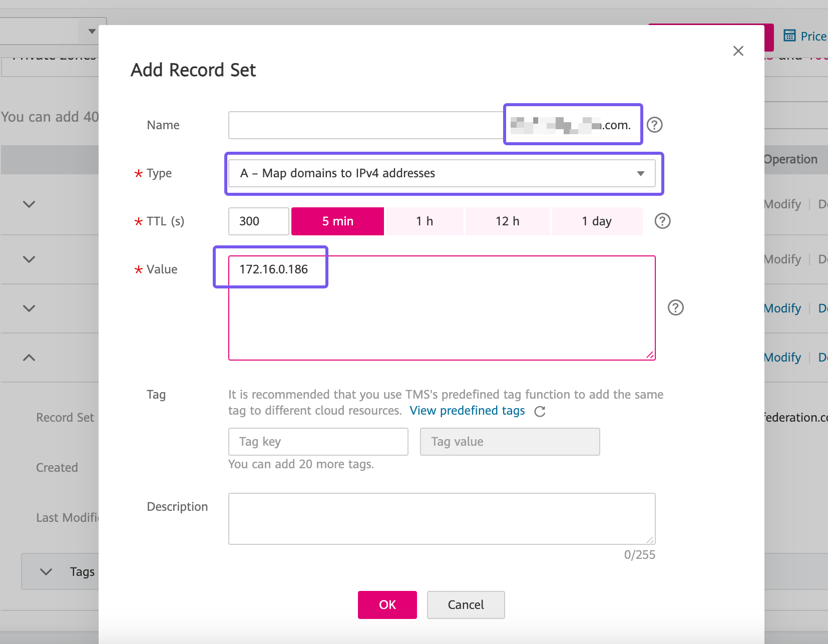Click the Tag key input field
Viewport: 828px width, 644px height.
point(318,442)
